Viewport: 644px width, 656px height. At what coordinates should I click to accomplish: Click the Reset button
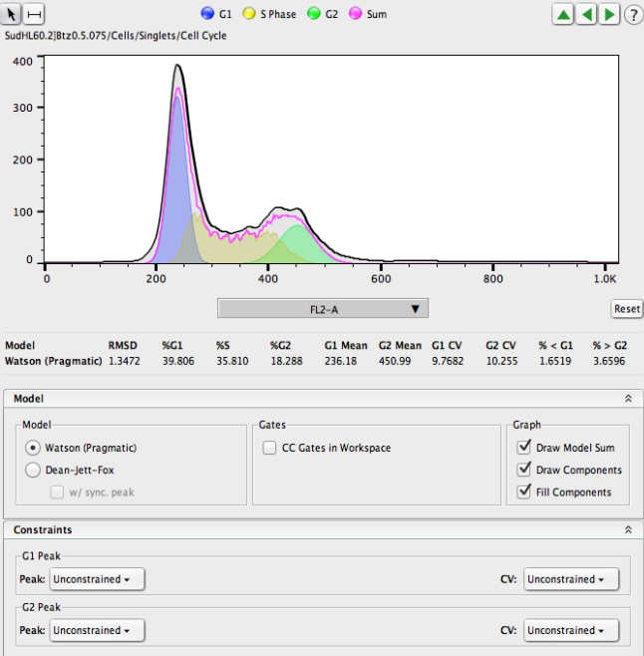pyautogui.click(x=626, y=309)
